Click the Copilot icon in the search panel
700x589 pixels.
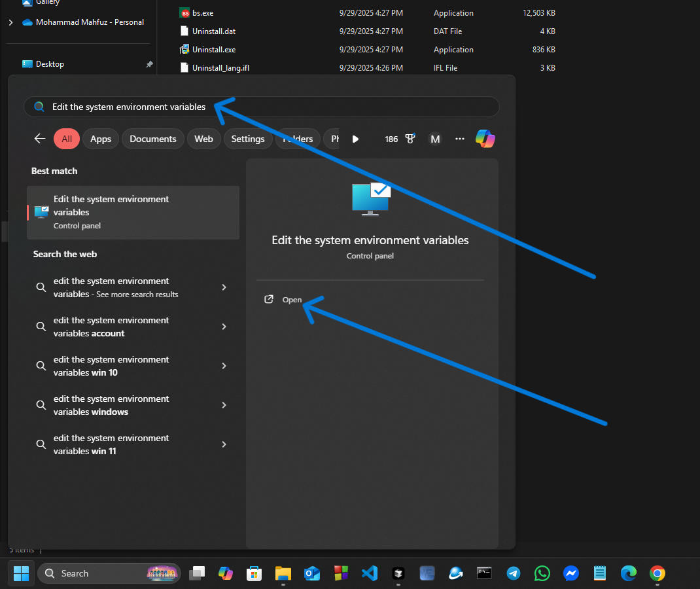coord(485,139)
